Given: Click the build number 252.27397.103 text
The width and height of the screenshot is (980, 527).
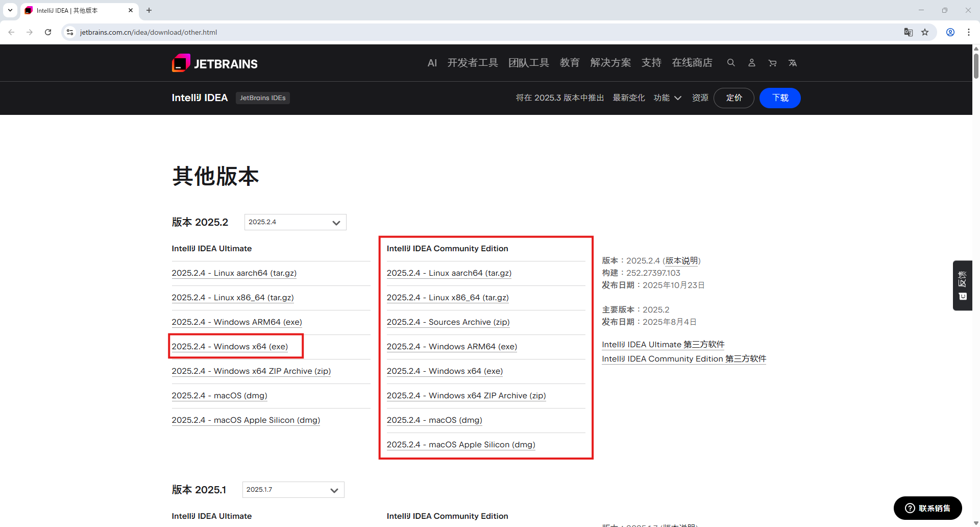Looking at the screenshot, I should point(653,273).
